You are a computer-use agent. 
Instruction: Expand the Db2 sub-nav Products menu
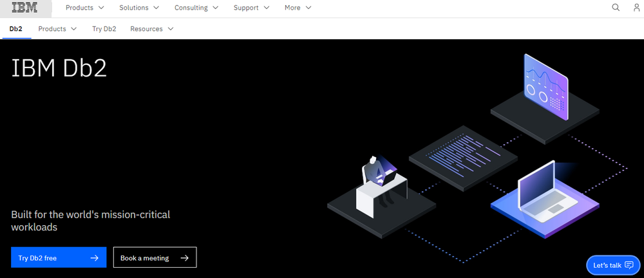point(57,29)
